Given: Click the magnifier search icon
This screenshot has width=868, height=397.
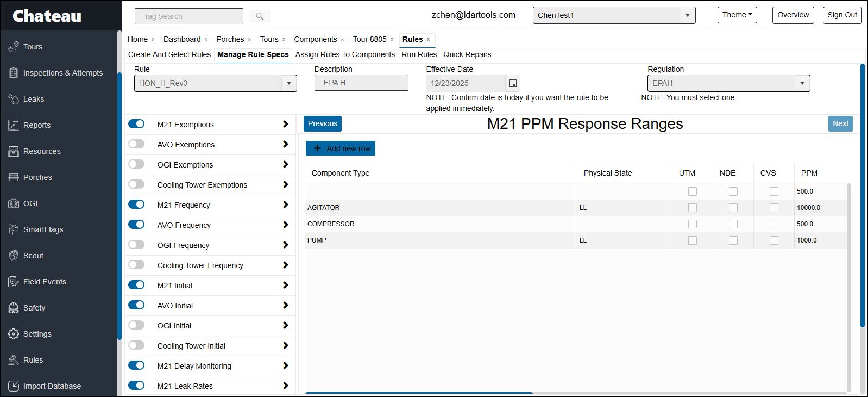Looking at the screenshot, I should (x=260, y=16).
